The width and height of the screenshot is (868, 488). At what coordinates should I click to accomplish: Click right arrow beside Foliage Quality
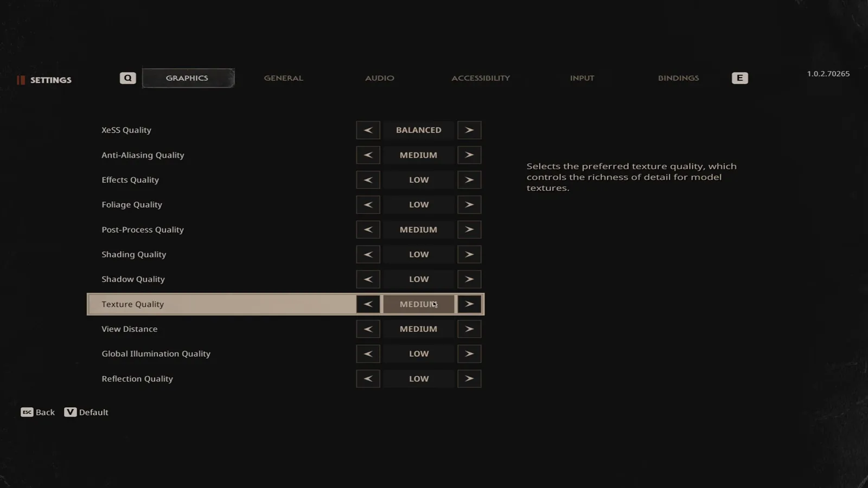pyautogui.click(x=469, y=205)
